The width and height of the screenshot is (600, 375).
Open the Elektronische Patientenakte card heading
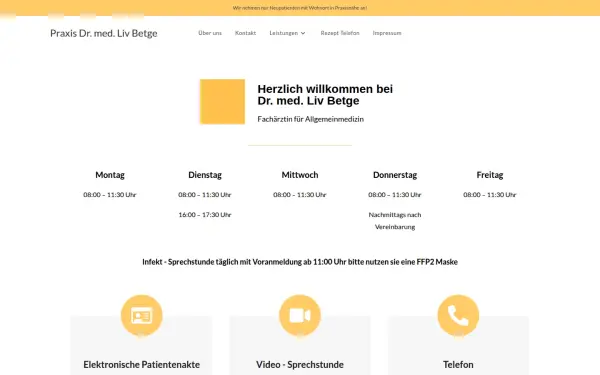(x=142, y=364)
